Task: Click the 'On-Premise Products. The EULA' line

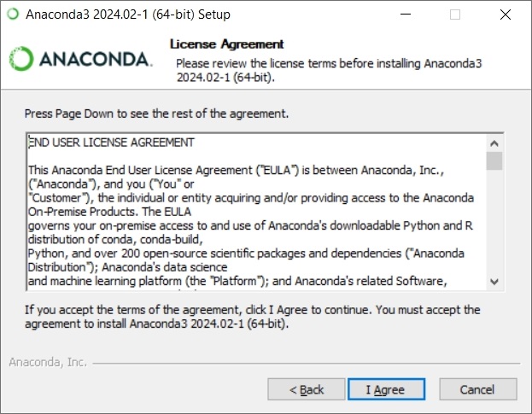Action: pos(109,212)
